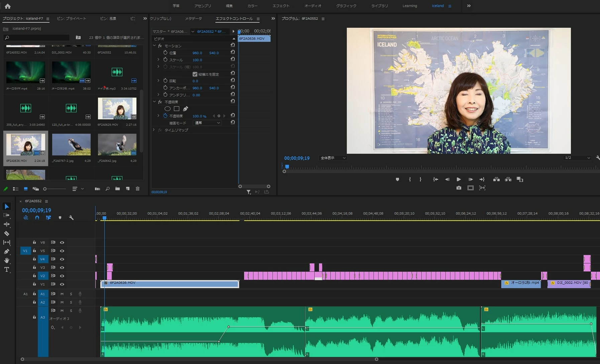Select the 6F2A0629.MOV thumbnail in project bin
The height and width of the screenshot is (364, 600).
(117, 109)
